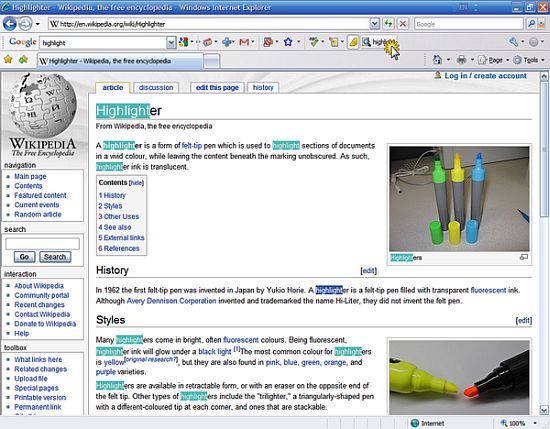Click the 'Log in / create account' link
550x429 pixels.
click(485, 76)
